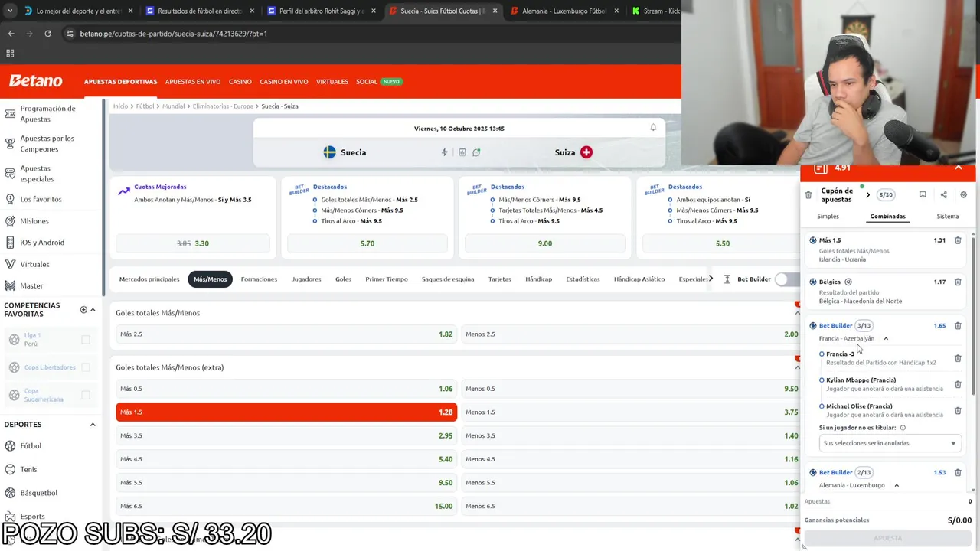Reload the page in the browser
Viewport: 980px width, 551px height.
pos(47,34)
